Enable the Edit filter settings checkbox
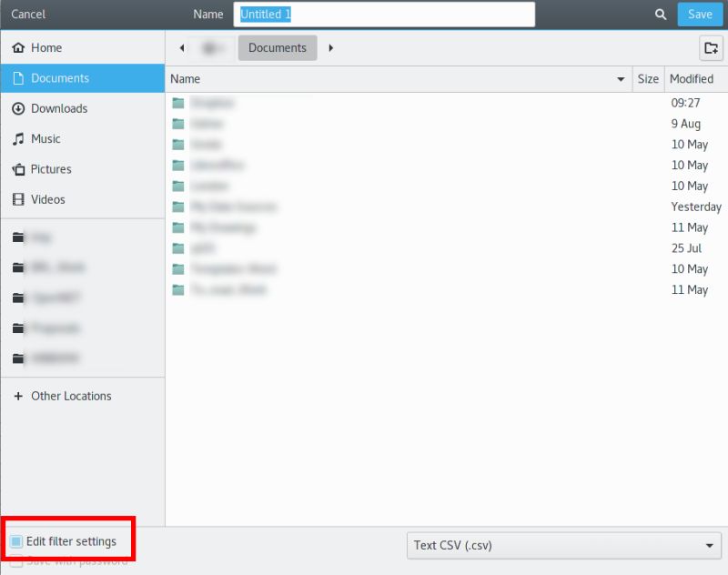Image resolution: width=728 pixels, height=575 pixels. (x=16, y=540)
